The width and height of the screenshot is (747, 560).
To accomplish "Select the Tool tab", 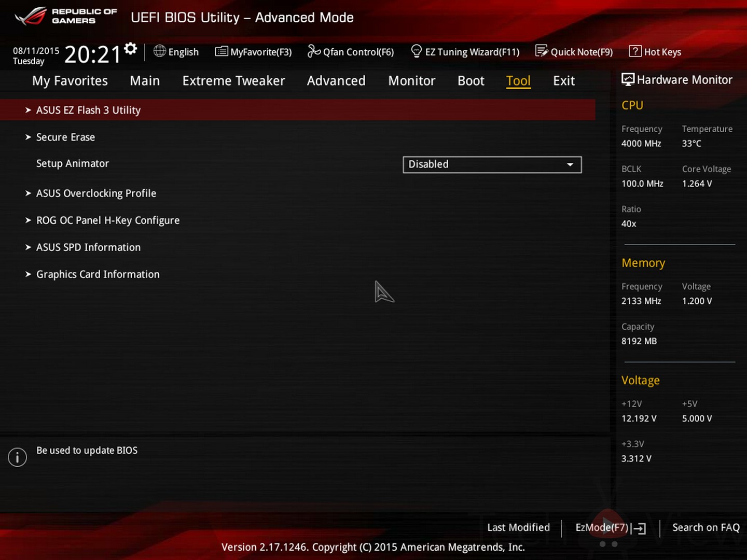I will click(x=518, y=81).
